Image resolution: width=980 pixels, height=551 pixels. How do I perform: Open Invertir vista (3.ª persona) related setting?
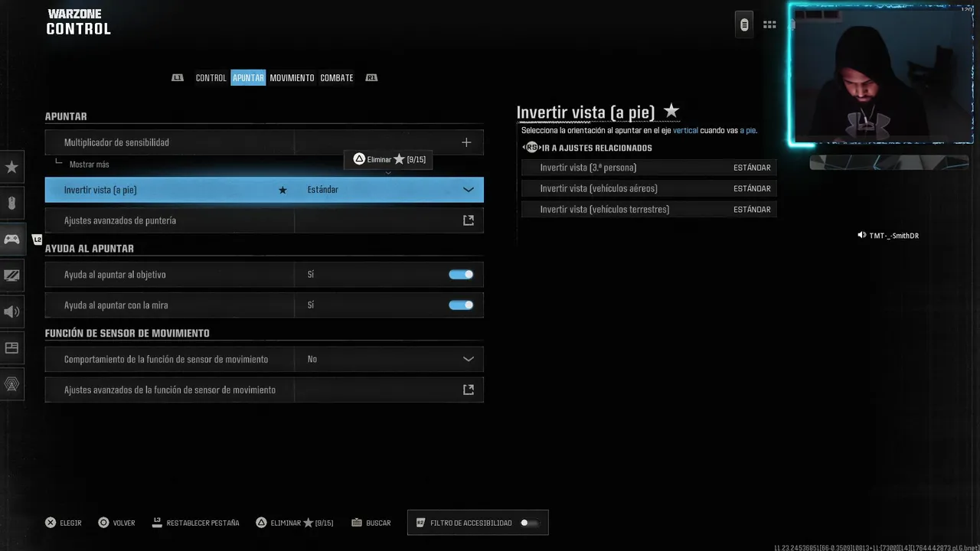coord(649,168)
